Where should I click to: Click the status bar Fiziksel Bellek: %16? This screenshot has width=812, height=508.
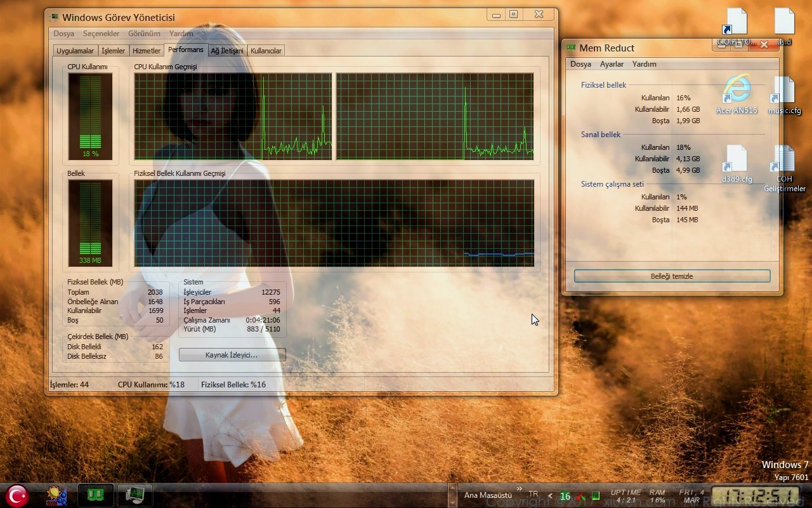click(233, 384)
